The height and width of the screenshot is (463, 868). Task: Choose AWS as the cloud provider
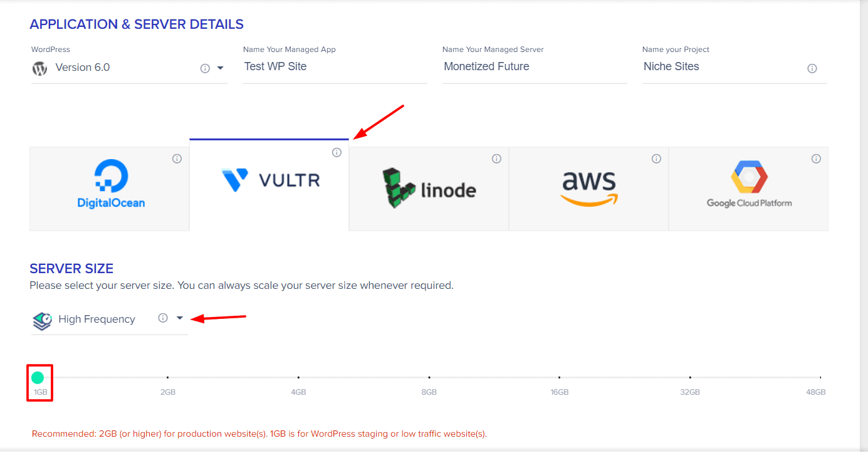pyautogui.click(x=588, y=189)
